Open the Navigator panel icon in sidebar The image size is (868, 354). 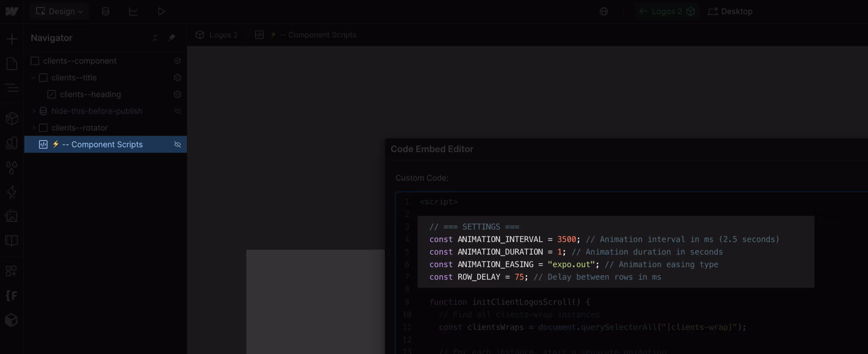tap(12, 88)
